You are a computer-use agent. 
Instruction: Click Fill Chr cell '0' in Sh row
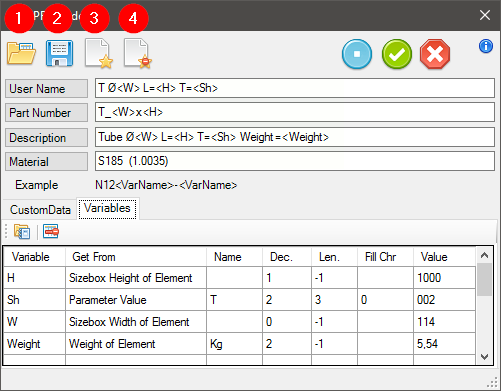tap(386, 300)
